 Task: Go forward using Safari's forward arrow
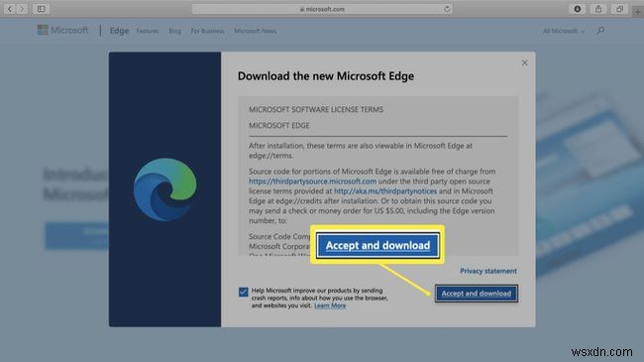[x=22, y=9]
